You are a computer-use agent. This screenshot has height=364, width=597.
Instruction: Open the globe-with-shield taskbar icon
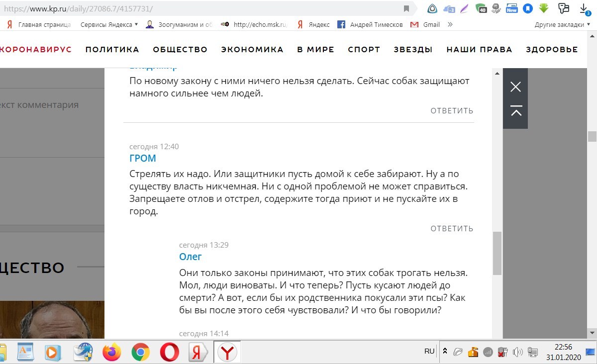tap(82, 353)
